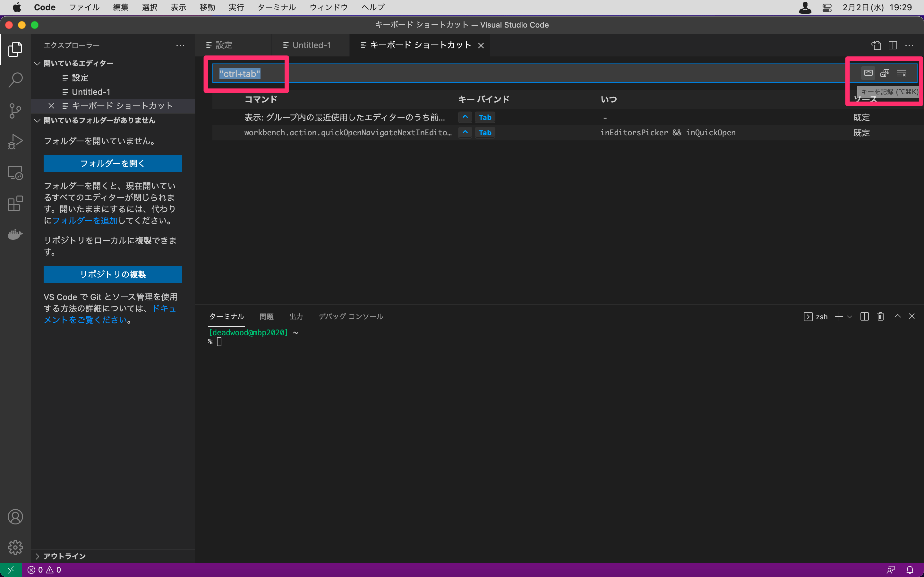The image size is (924, 577).
Task: Toggle record keys mode with keyboard icon
Action: [868, 72]
